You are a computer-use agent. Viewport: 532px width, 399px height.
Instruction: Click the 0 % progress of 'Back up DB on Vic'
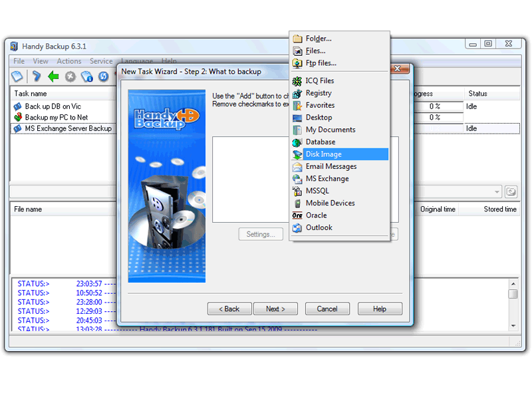click(435, 106)
